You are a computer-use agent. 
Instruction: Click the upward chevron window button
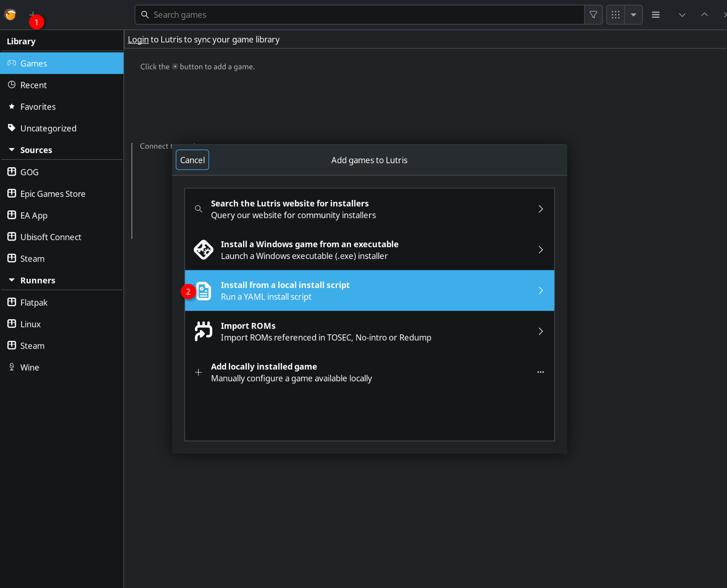(x=704, y=15)
